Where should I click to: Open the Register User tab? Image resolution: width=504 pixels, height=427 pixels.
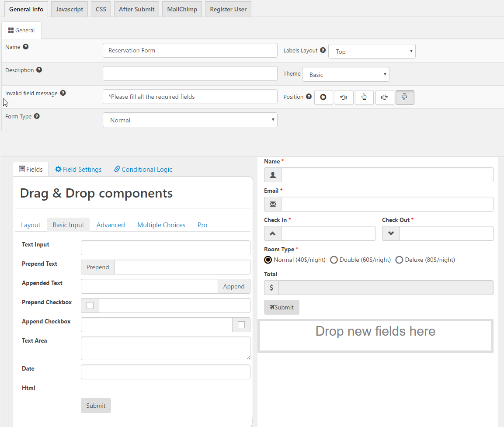coord(228,9)
